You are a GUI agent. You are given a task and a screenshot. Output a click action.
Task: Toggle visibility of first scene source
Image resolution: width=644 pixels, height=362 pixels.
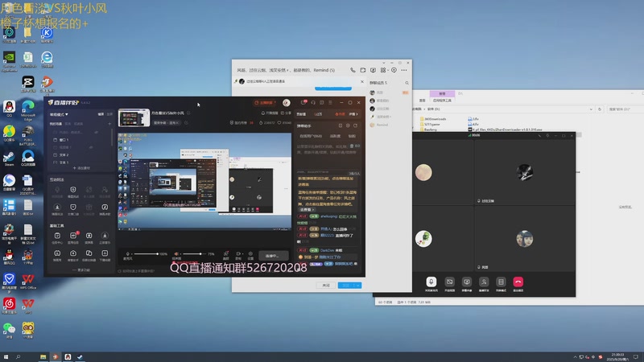pyautogui.click(x=96, y=132)
